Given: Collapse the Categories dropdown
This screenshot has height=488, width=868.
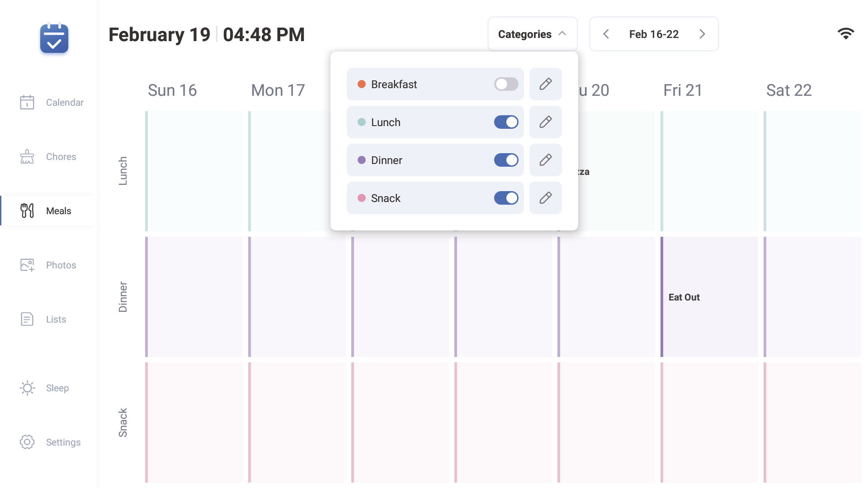Looking at the screenshot, I should tap(532, 34).
